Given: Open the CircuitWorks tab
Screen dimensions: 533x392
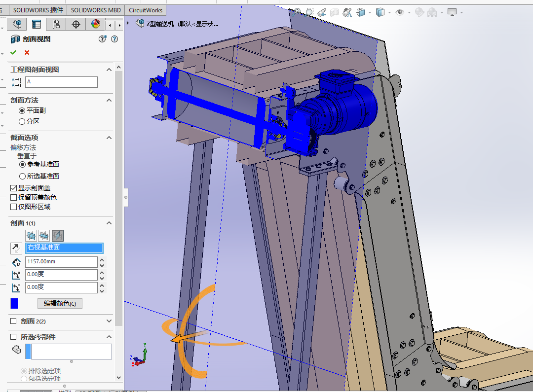Looking at the screenshot, I should pyautogui.click(x=145, y=10).
